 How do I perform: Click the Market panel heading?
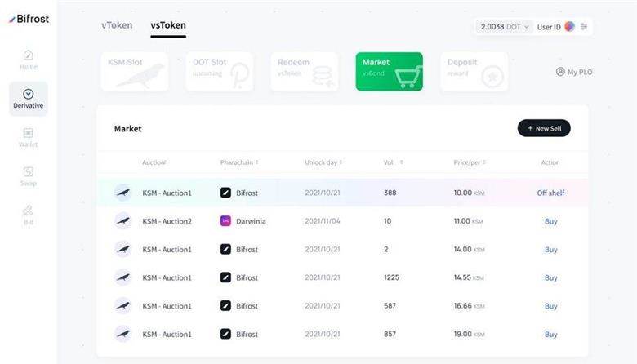point(128,129)
